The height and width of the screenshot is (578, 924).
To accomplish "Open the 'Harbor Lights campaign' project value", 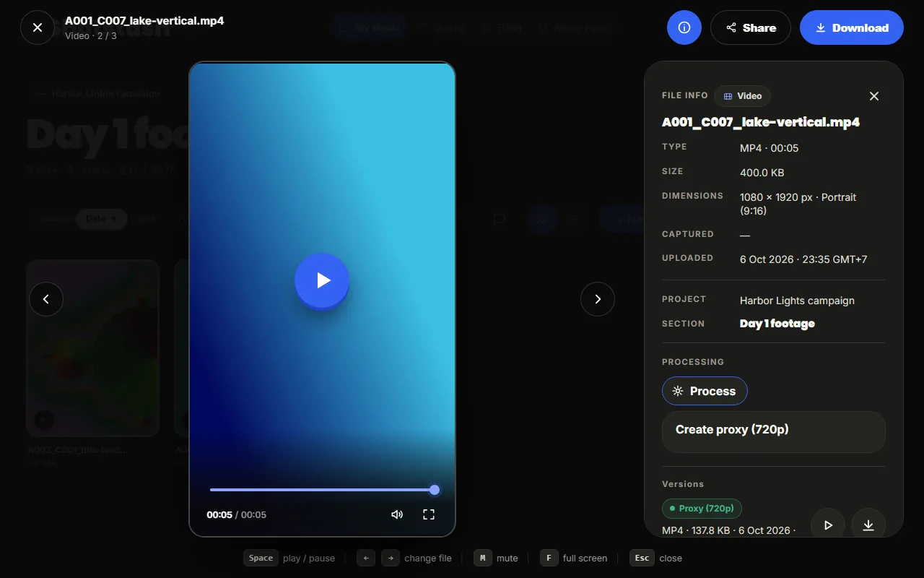I will pos(797,301).
